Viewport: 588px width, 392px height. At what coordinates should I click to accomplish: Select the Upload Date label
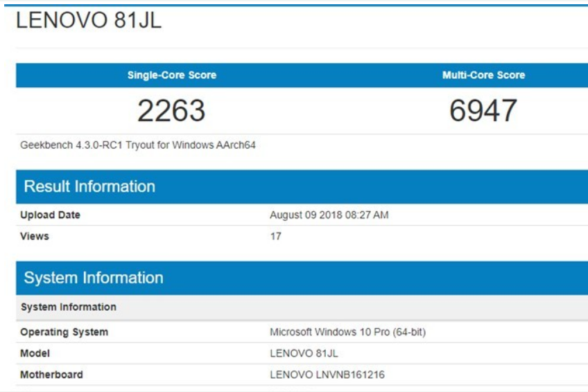click(50, 215)
